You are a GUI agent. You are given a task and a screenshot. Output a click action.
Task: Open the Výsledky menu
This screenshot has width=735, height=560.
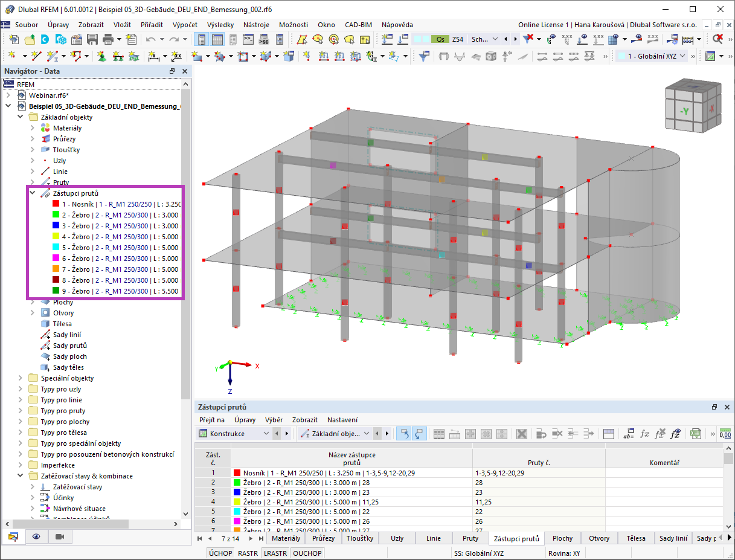tap(220, 25)
